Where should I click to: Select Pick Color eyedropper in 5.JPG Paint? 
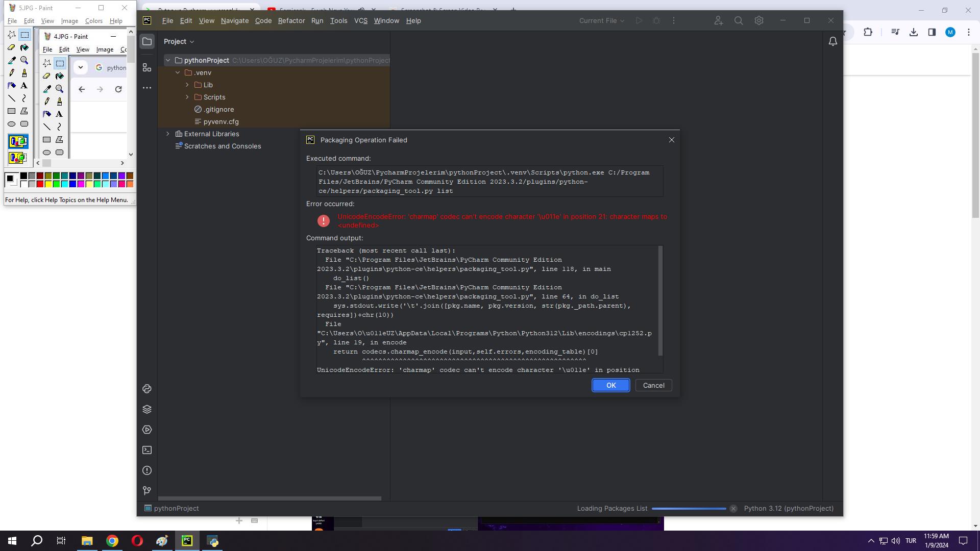[12, 60]
